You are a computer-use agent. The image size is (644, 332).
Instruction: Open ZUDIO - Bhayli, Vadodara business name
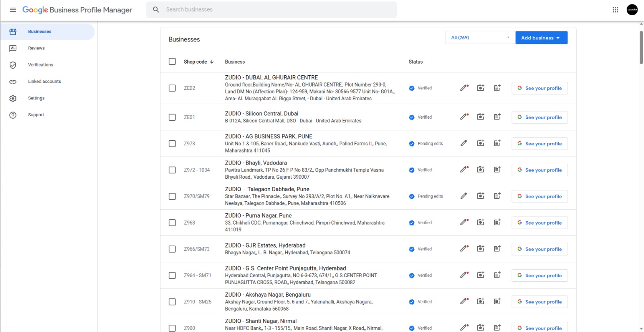(256, 163)
